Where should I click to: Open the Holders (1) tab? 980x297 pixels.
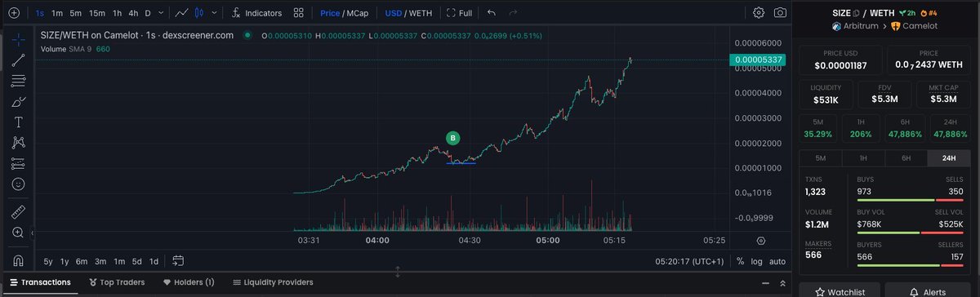pyautogui.click(x=189, y=282)
